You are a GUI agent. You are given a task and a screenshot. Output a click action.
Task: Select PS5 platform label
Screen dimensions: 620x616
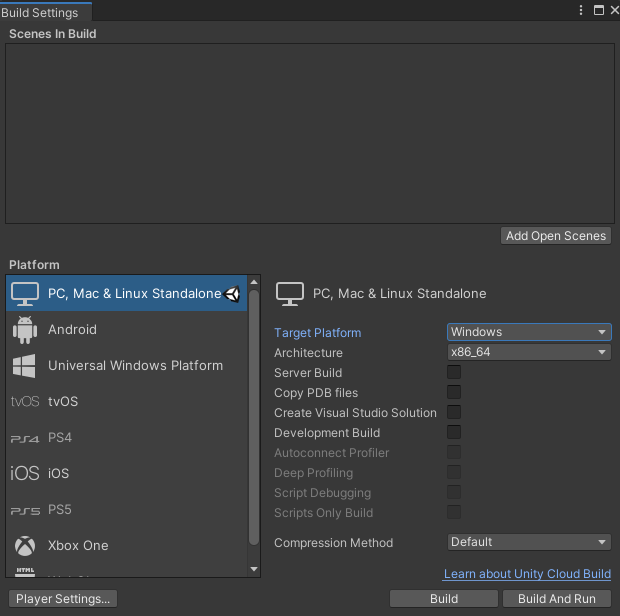[60, 510]
